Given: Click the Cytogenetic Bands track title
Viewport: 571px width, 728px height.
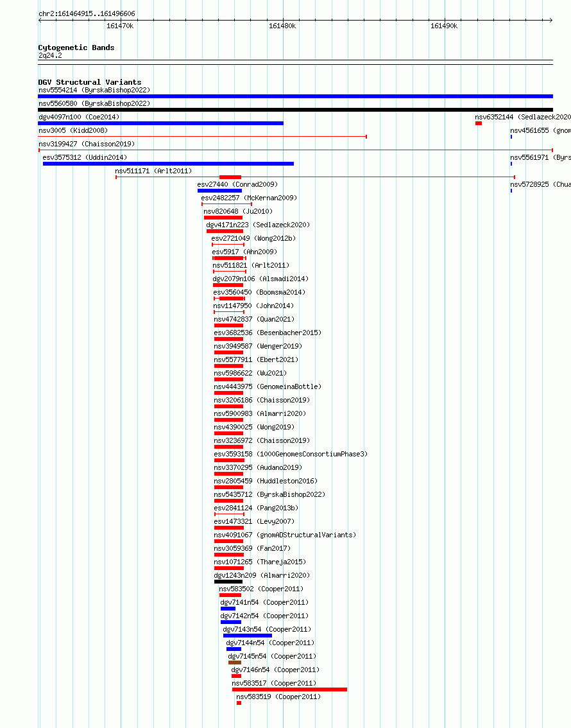Looking at the screenshot, I should 76,48.
